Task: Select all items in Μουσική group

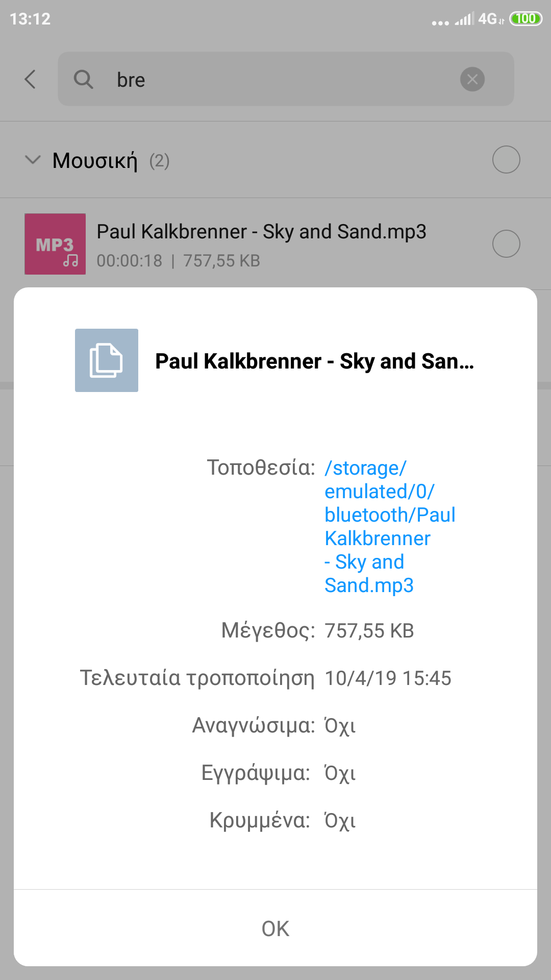Action: [x=506, y=160]
